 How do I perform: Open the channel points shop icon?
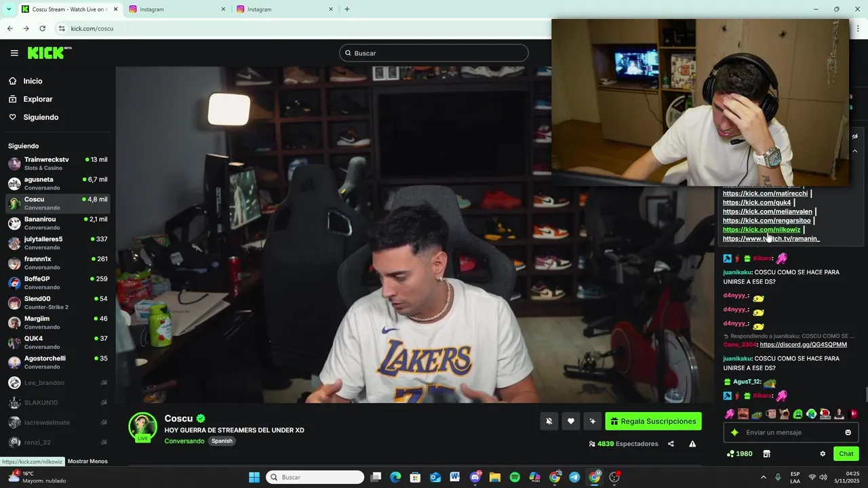click(767, 454)
